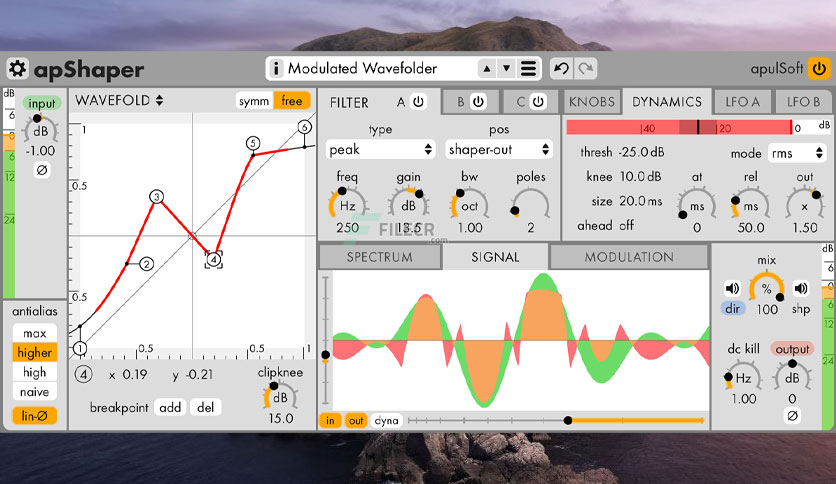
Task: Click the green input label button
Action: (42, 103)
